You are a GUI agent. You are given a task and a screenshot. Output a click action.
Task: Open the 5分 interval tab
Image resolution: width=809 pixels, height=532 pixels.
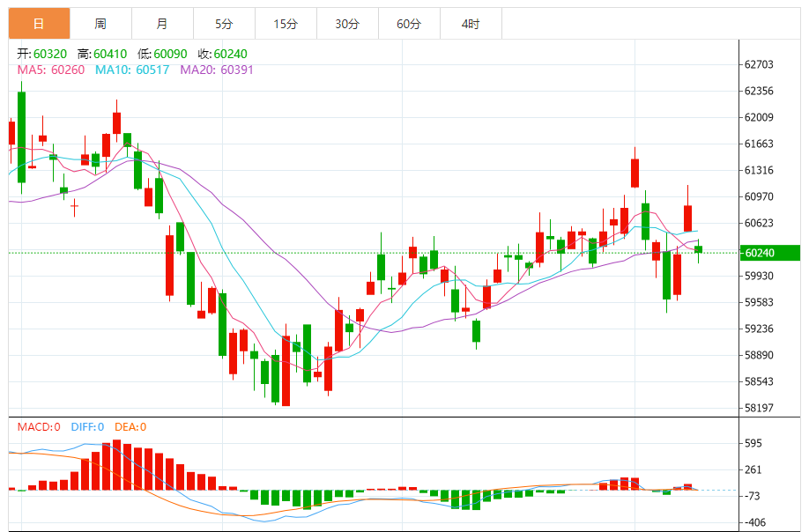[224, 24]
